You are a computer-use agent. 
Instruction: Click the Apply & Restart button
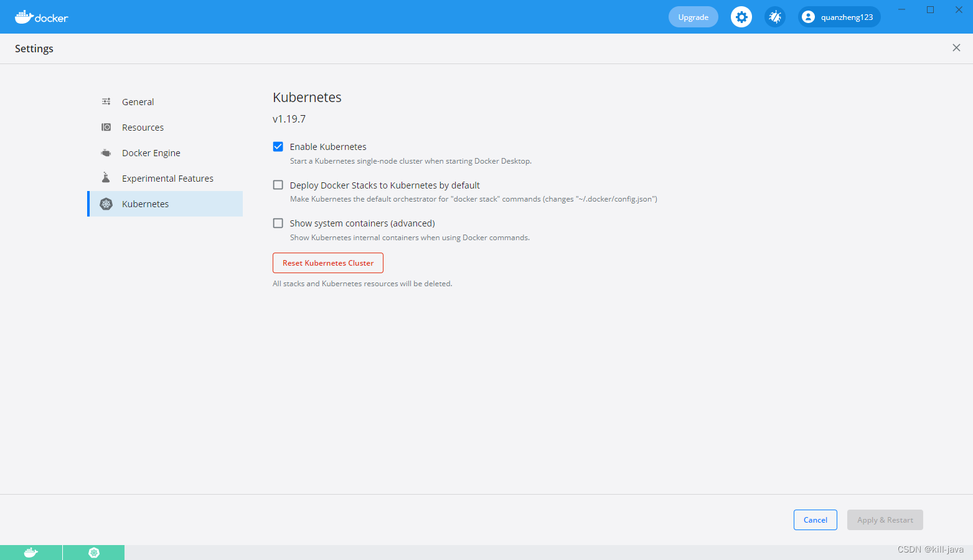(885, 520)
